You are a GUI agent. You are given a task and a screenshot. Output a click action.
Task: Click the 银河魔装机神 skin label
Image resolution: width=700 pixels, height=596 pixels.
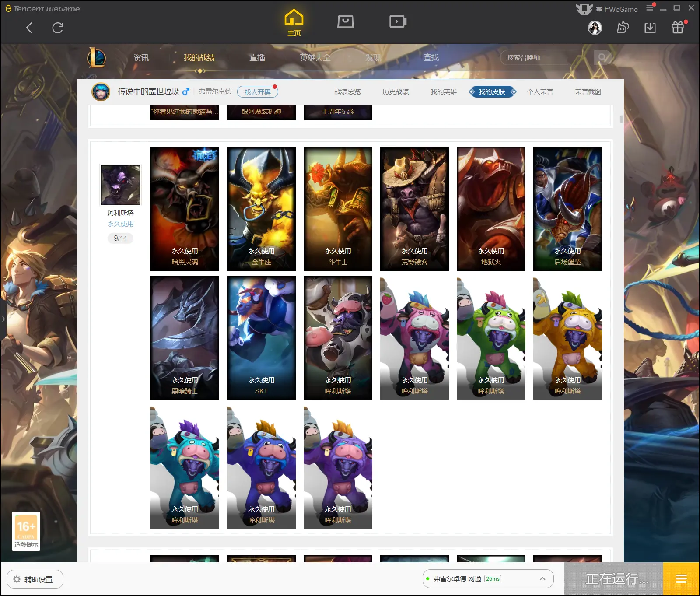[x=261, y=112]
